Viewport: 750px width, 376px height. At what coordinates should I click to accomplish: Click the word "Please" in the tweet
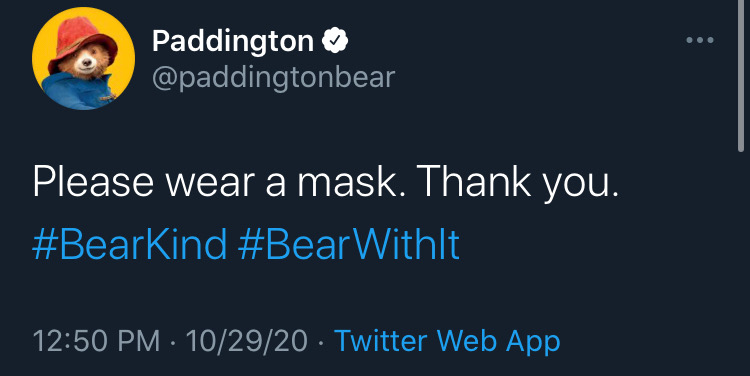click(93, 183)
